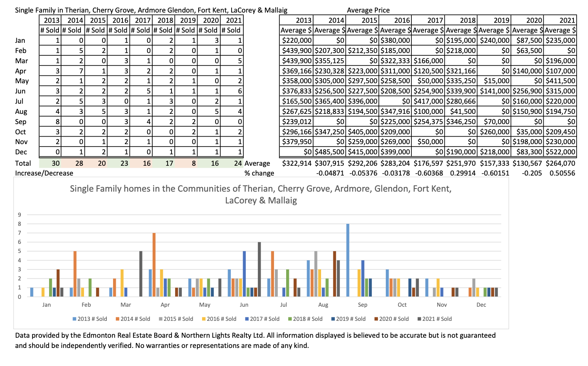Select the Edmonton Real Estate Board disclaimer text

(255, 340)
